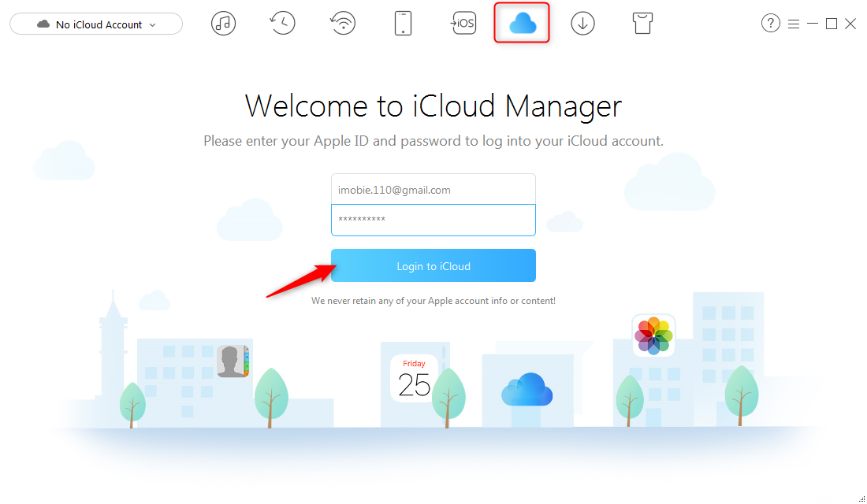This screenshot has height=504, width=867.
Task: Focus the Apple ID email field
Action: tap(433, 190)
